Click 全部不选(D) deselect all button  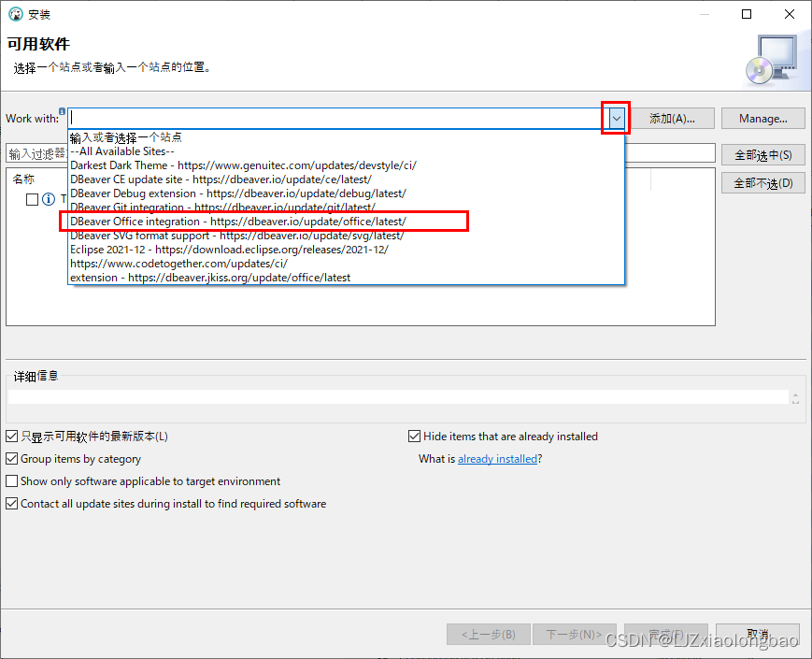coord(762,183)
